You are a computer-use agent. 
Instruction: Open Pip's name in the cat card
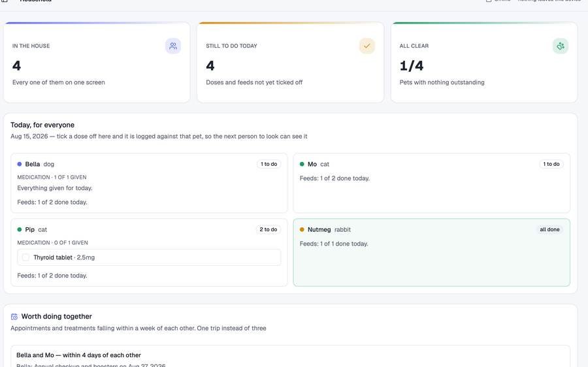(29, 229)
